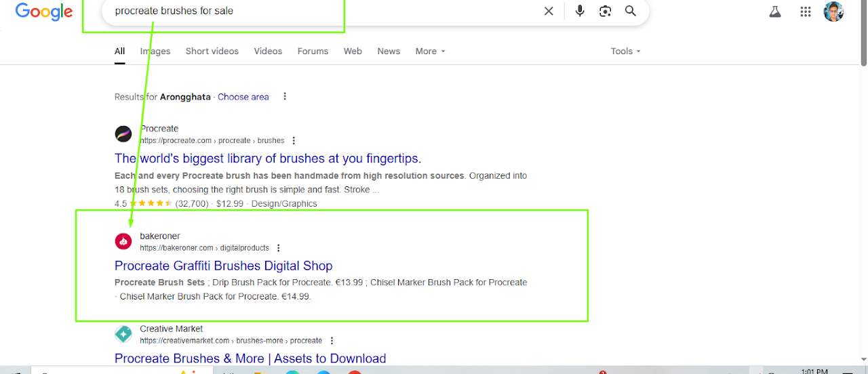Switch to the Short videos tab
Image resolution: width=868 pixels, height=374 pixels.
(x=212, y=51)
